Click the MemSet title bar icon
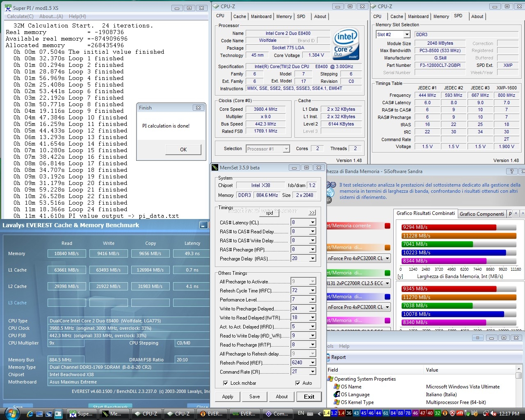 (x=215, y=167)
